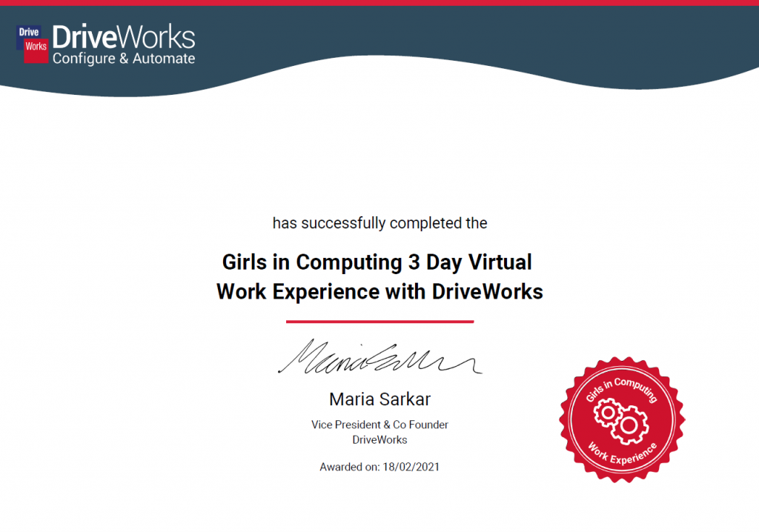Click the Girls in Computing gear badge
Viewport: 759px width, 532px height.
click(x=622, y=419)
